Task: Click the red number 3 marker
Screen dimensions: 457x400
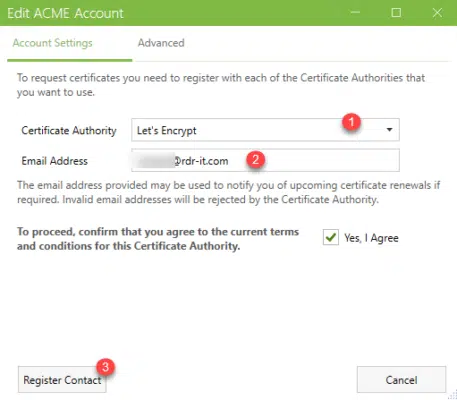Action: (x=105, y=367)
